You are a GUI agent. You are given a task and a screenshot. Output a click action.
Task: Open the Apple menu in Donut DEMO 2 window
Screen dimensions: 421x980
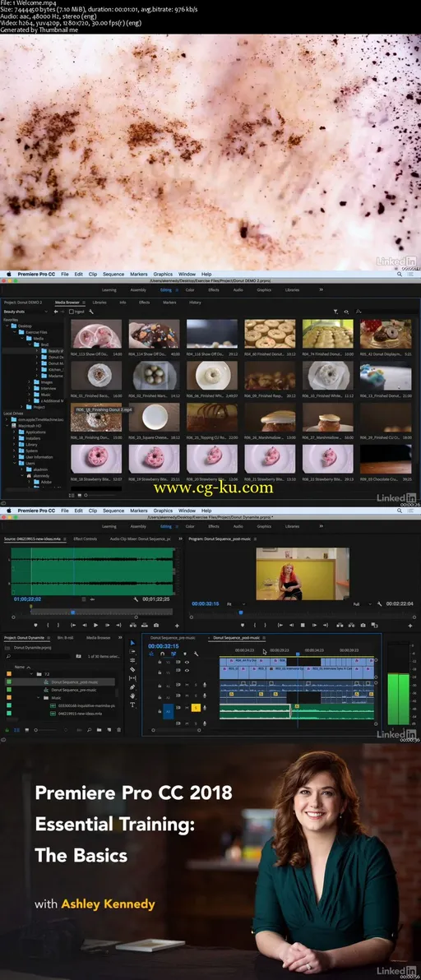coord(9,275)
